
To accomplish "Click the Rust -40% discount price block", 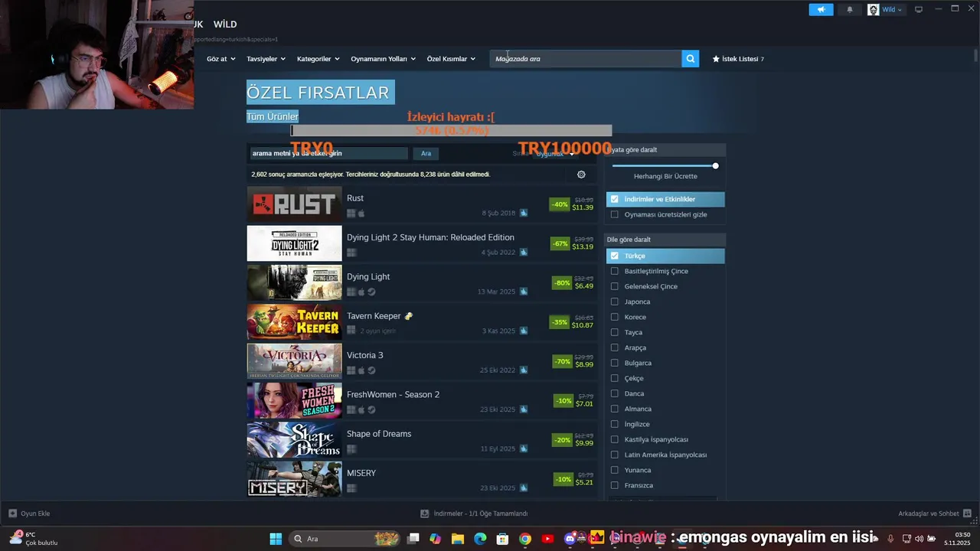I will [x=572, y=204].
